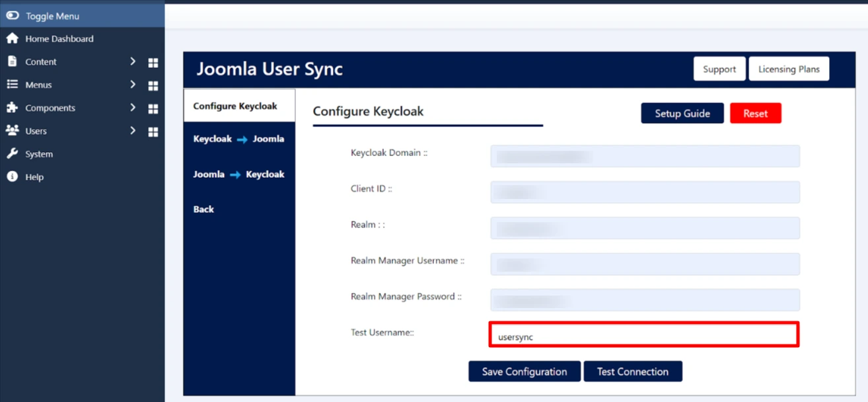Focus the Realm Manager Username field
The width and height of the screenshot is (868, 402).
645,264
